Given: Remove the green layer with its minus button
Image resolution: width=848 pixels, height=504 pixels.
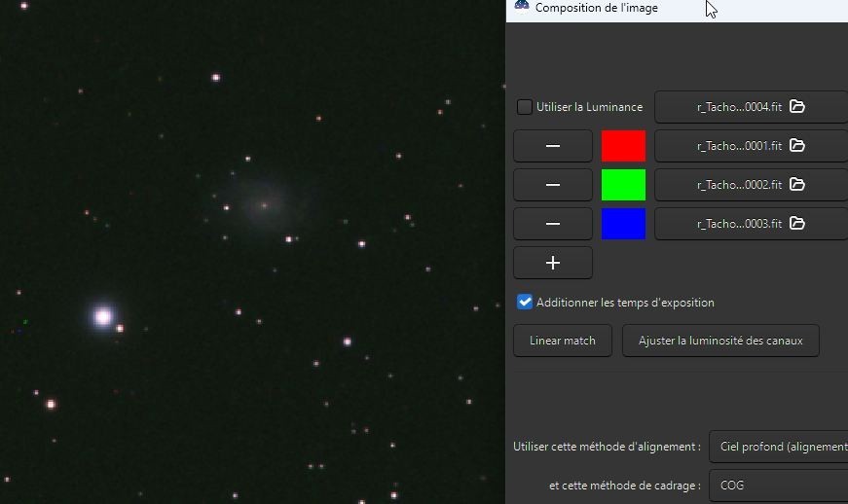Looking at the screenshot, I should click(x=553, y=185).
